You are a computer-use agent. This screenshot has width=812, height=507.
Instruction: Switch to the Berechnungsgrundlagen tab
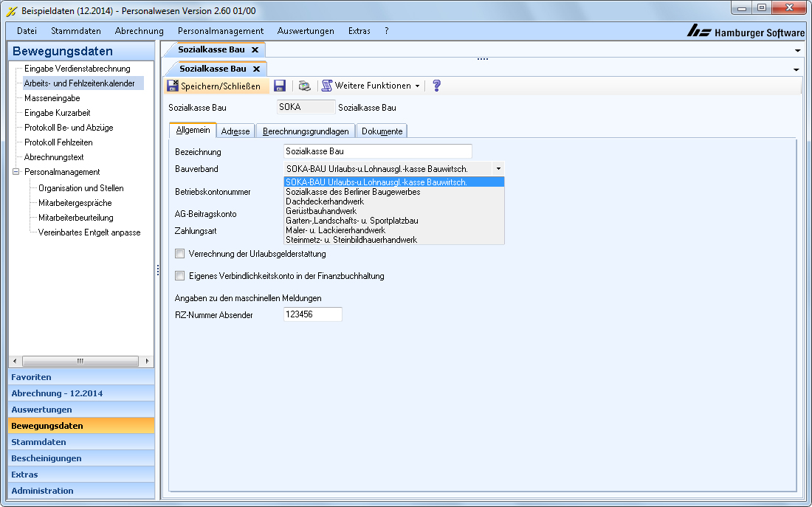[306, 131]
